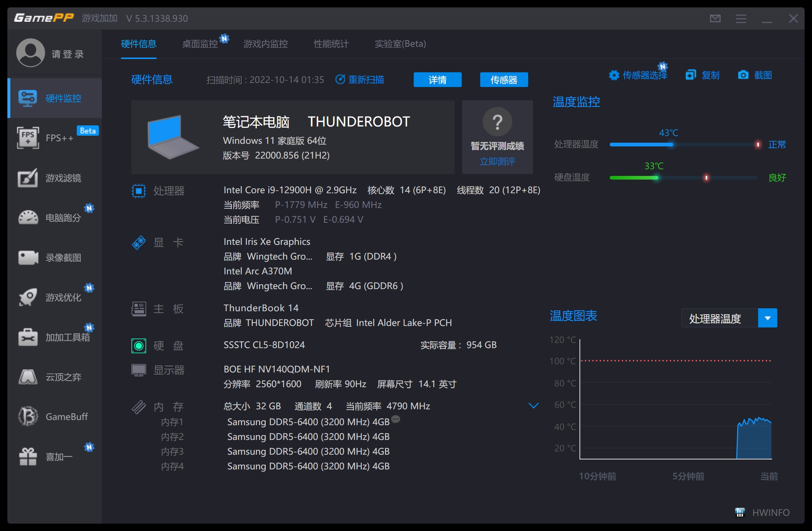Open 电脑跑分 benchmark section

(x=55, y=218)
